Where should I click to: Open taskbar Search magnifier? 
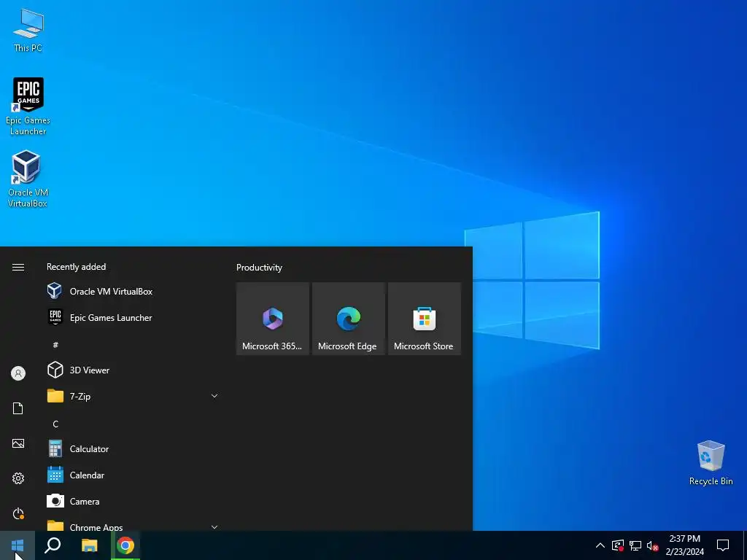tap(53, 545)
